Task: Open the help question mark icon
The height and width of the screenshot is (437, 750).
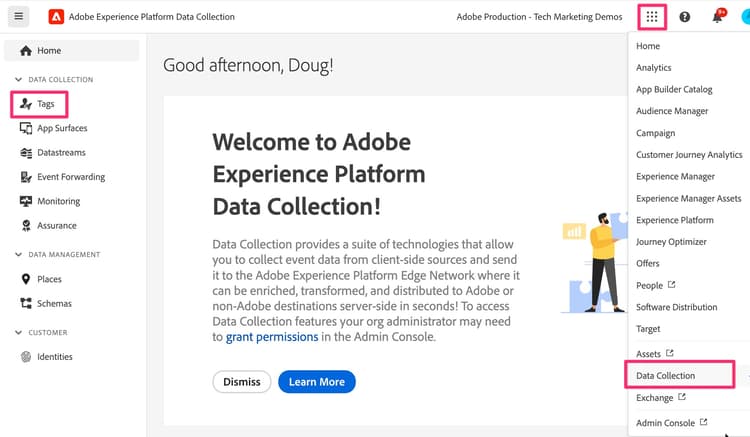Action: [685, 17]
